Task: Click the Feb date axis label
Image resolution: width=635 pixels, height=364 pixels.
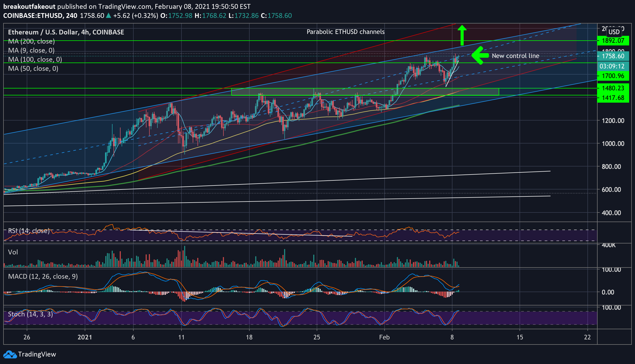Action: click(384, 337)
